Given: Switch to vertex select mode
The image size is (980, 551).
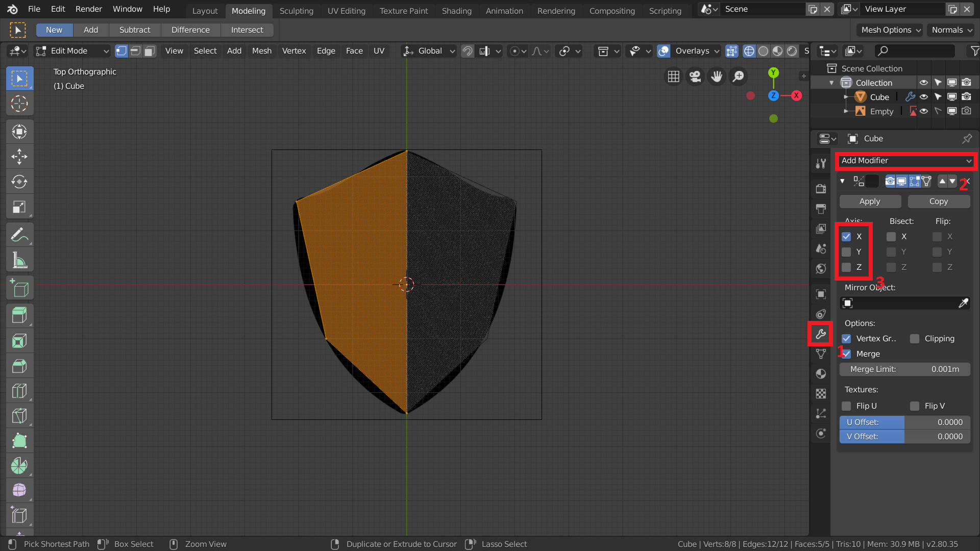Looking at the screenshot, I should pos(121,51).
